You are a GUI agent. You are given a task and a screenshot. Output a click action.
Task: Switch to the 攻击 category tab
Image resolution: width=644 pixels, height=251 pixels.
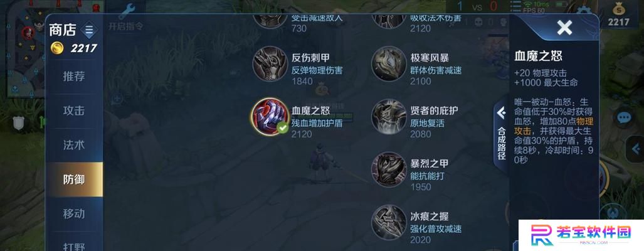coord(74,110)
